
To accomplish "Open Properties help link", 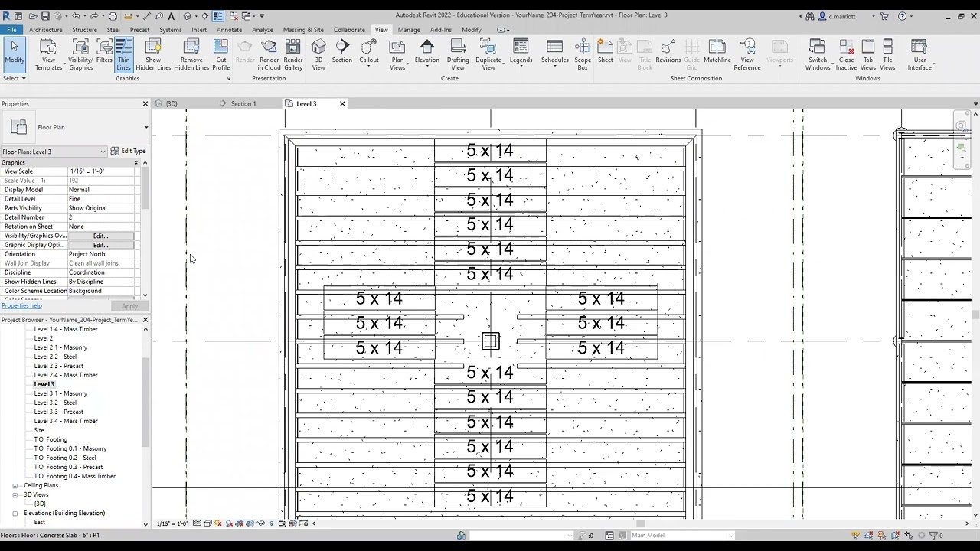I will 21,305.
